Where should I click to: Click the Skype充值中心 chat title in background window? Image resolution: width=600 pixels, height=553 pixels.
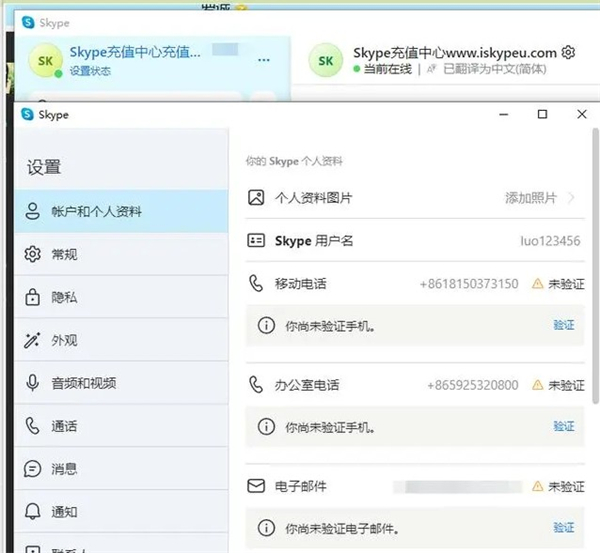pyautogui.click(x=455, y=52)
